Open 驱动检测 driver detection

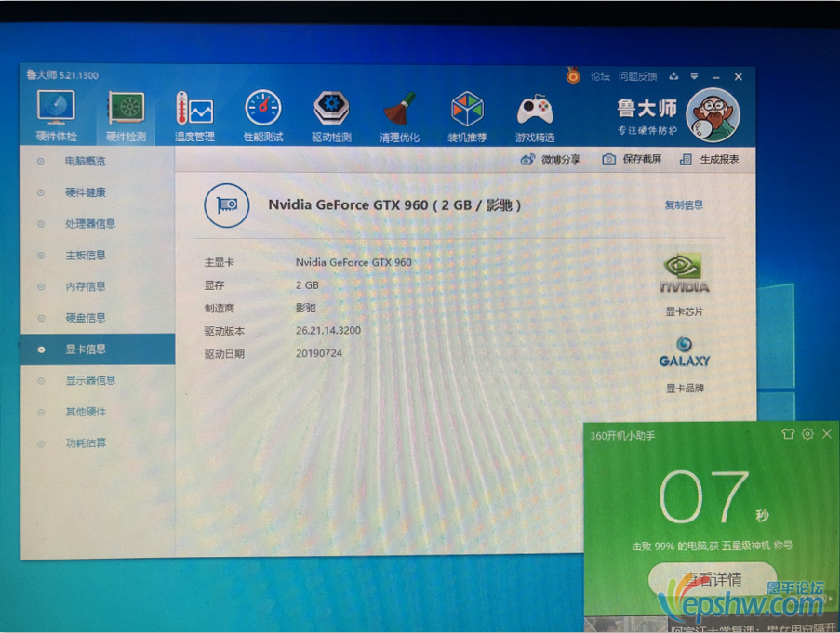coord(331,115)
